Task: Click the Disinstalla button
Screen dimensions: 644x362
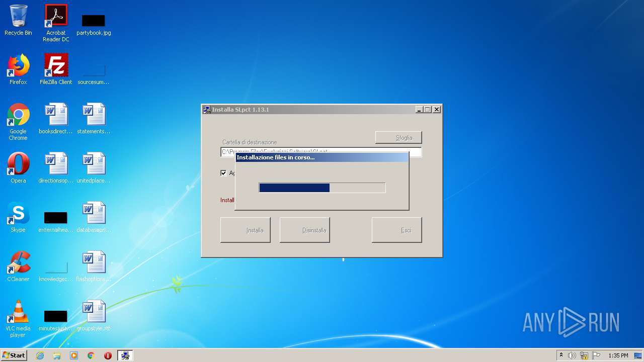Action: point(305,230)
